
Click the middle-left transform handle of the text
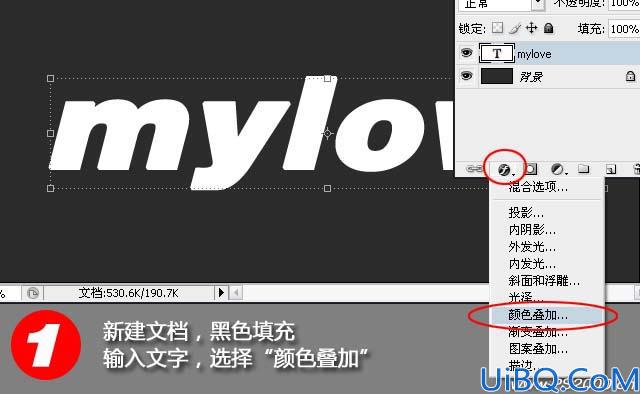[50, 133]
